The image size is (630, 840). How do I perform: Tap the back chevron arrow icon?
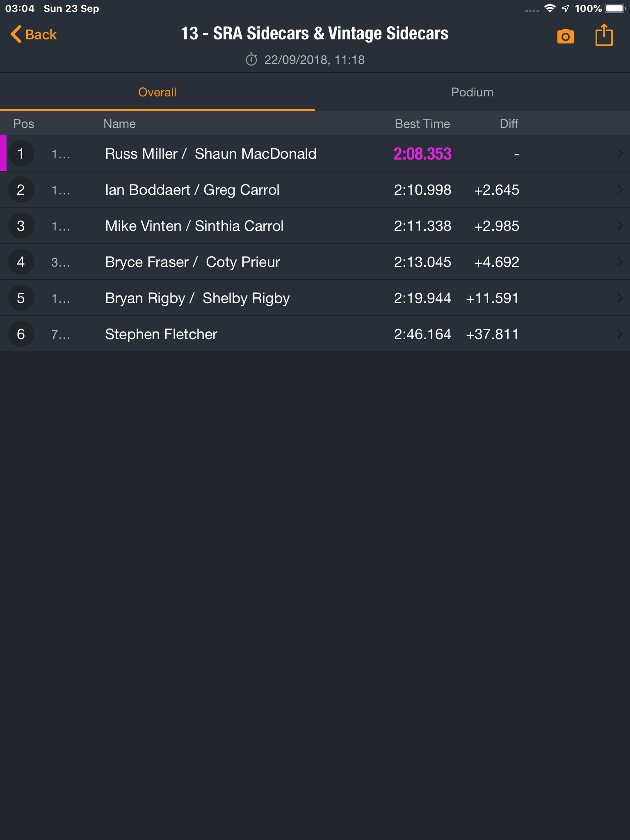click(16, 34)
